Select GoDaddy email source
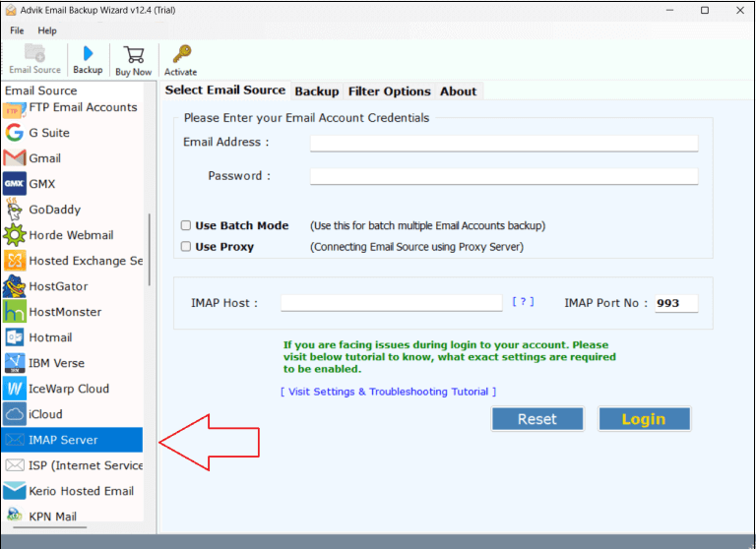 [x=54, y=210]
